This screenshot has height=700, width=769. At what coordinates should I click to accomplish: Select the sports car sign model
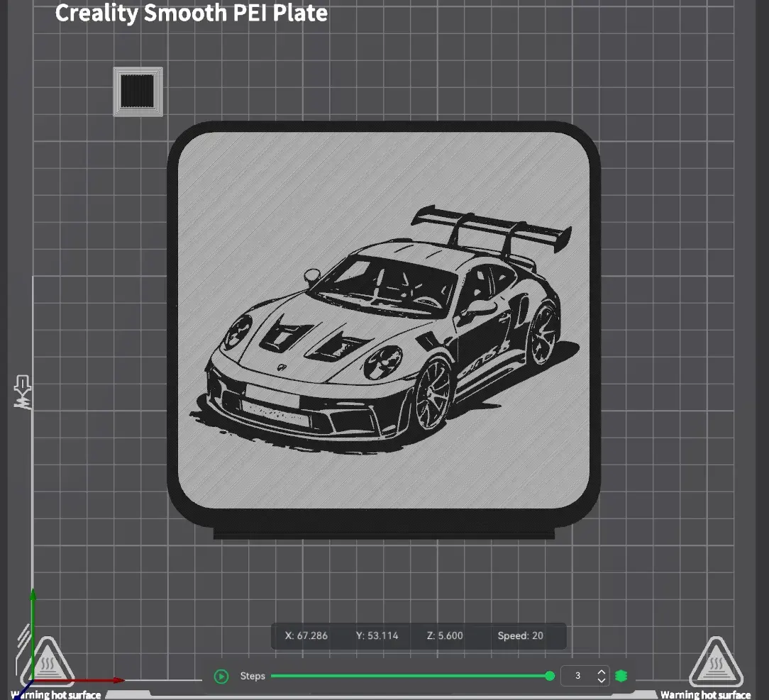tap(384, 329)
